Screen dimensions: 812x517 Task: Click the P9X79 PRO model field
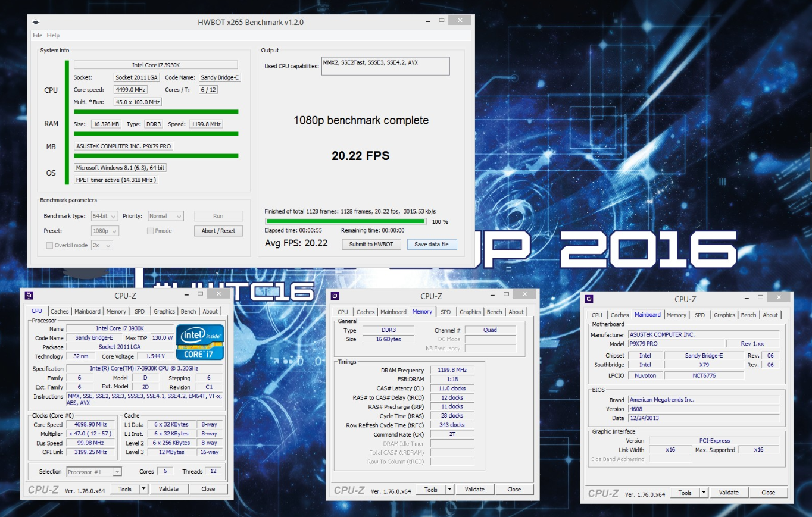point(676,344)
